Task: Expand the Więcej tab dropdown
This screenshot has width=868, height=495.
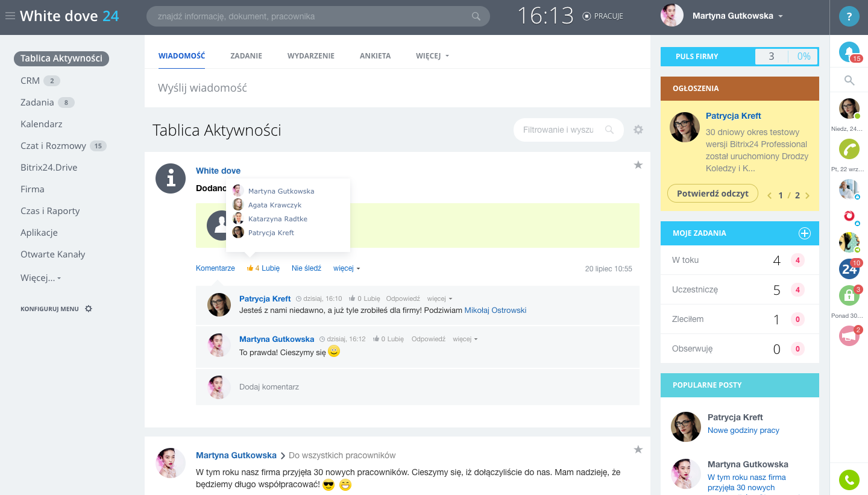Action: (x=432, y=56)
